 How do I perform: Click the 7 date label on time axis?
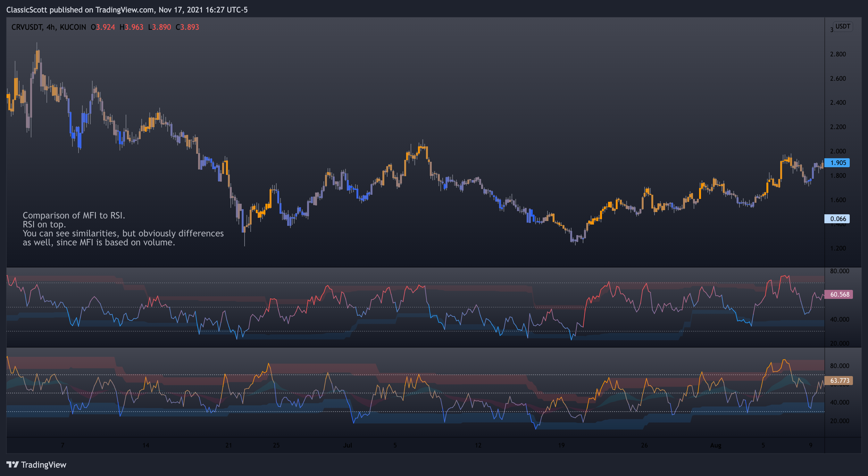63,445
